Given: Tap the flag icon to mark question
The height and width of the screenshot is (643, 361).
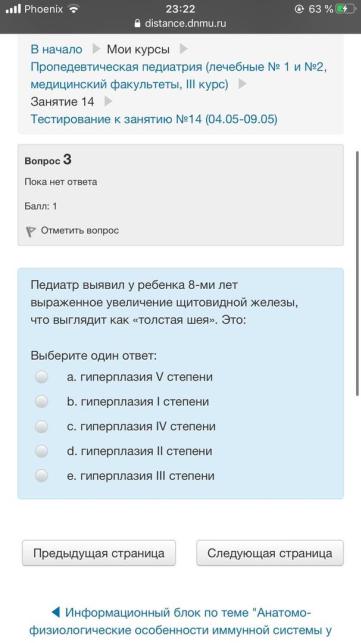Looking at the screenshot, I should click(31, 231).
